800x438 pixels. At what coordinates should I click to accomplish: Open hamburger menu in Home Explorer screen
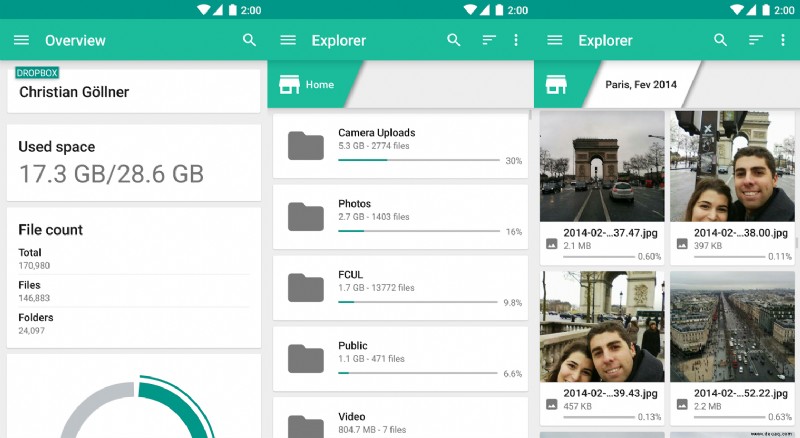(288, 40)
